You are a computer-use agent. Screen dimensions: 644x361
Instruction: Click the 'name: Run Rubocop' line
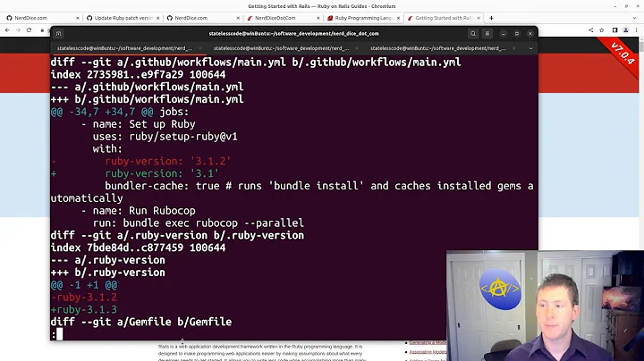point(138,211)
